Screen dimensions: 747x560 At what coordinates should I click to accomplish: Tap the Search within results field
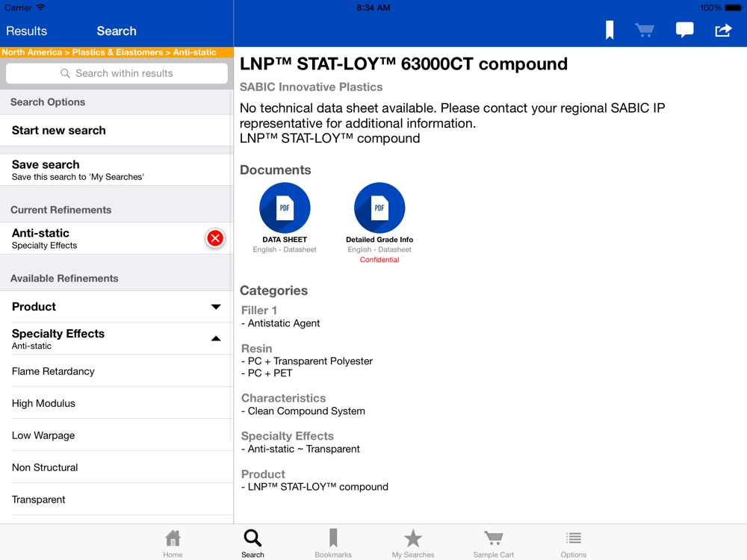[117, 73]
